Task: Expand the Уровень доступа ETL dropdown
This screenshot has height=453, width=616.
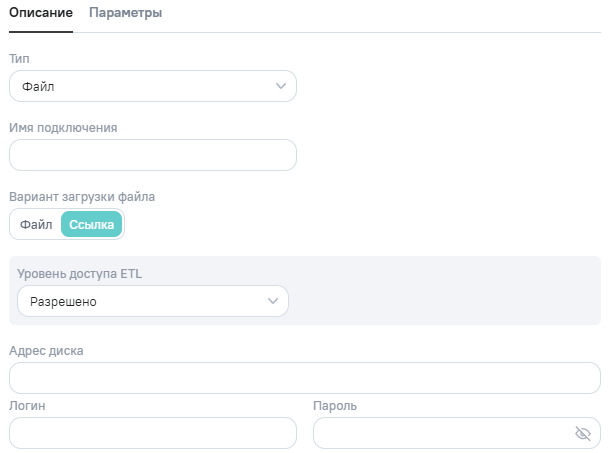Action: (x=152, y=301)
